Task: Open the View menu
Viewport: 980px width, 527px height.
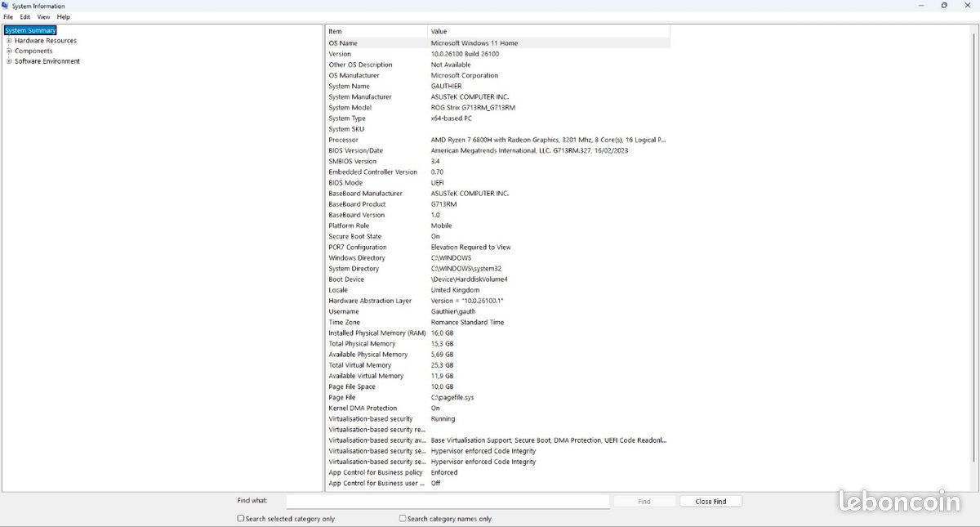Action: click(x=43, y=16)
